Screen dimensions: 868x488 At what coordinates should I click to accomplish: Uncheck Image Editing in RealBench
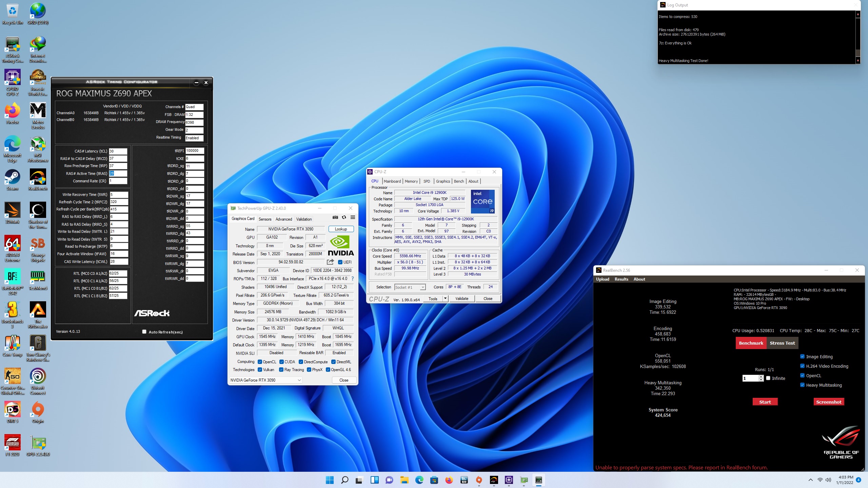click(x=802, y=357)
